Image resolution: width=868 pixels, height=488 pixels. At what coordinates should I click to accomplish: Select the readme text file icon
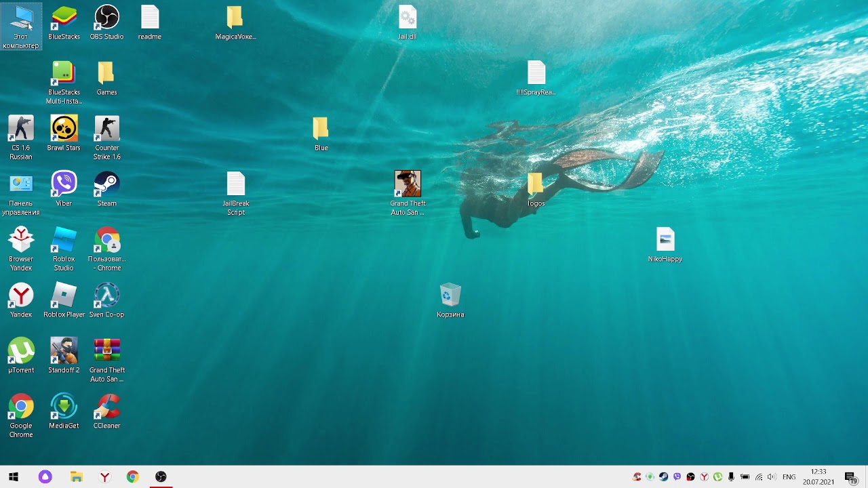pos(150,23)
